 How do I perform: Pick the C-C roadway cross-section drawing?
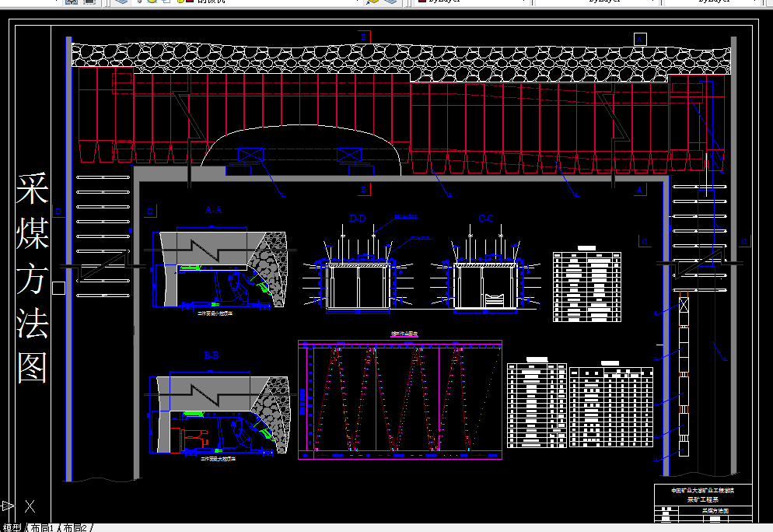click(x=485, y=270)
